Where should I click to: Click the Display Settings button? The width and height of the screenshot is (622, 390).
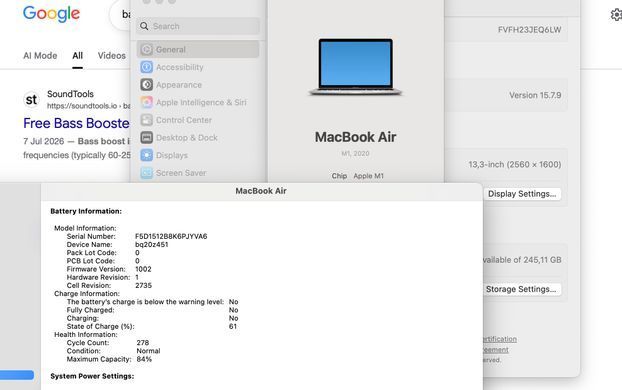(522, 194)
